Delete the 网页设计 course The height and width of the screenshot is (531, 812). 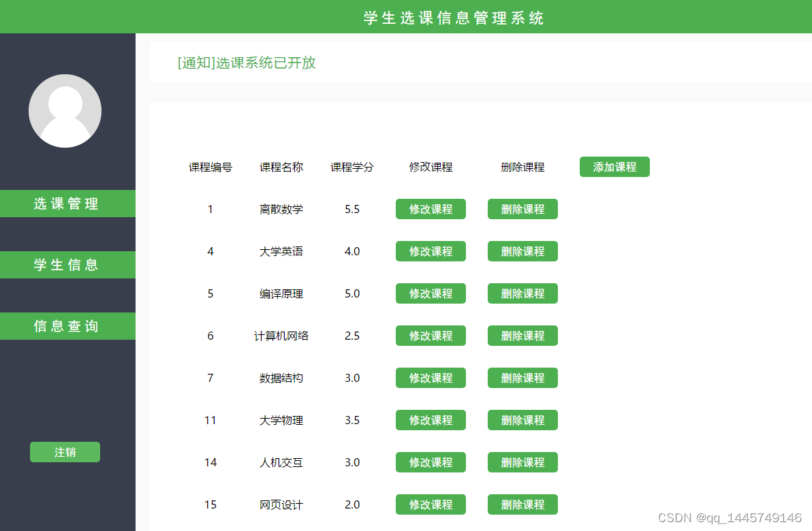click(x=522, y=504)
